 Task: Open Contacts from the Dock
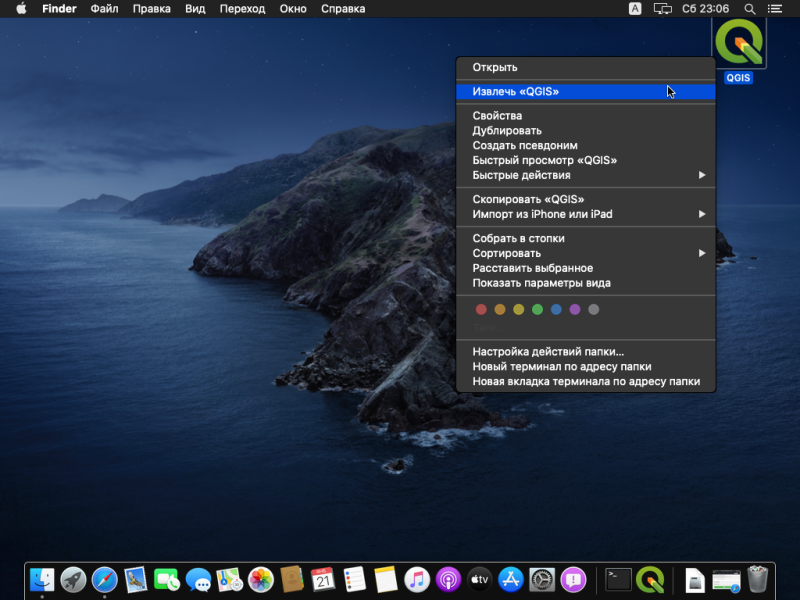pyautogui.click(x=292, y=580)
